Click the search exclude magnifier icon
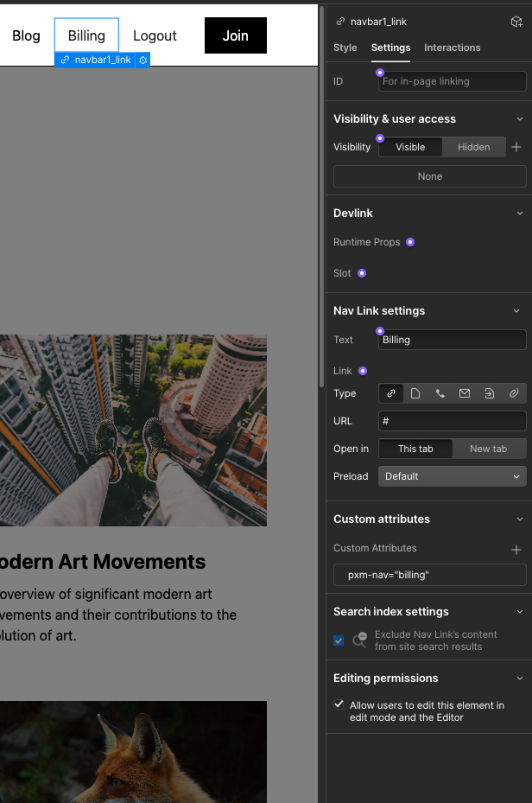 tap(360, 640)
